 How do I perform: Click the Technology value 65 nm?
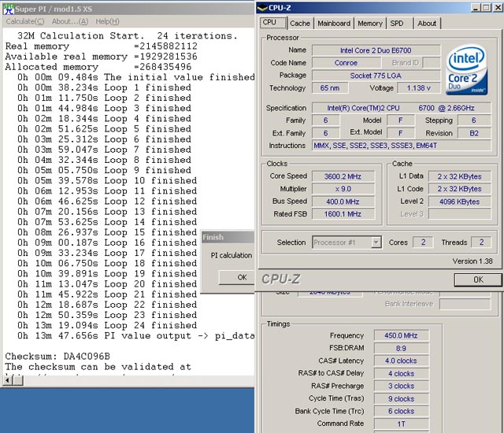pyautogui.click(x=330, y=88)
